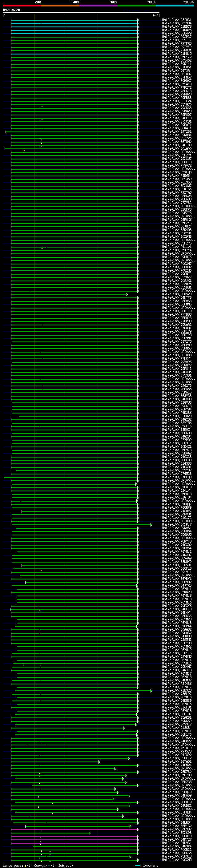
Task: Select hit label UniRef100_P0C2H6
Action: click(x=177, y=271)
